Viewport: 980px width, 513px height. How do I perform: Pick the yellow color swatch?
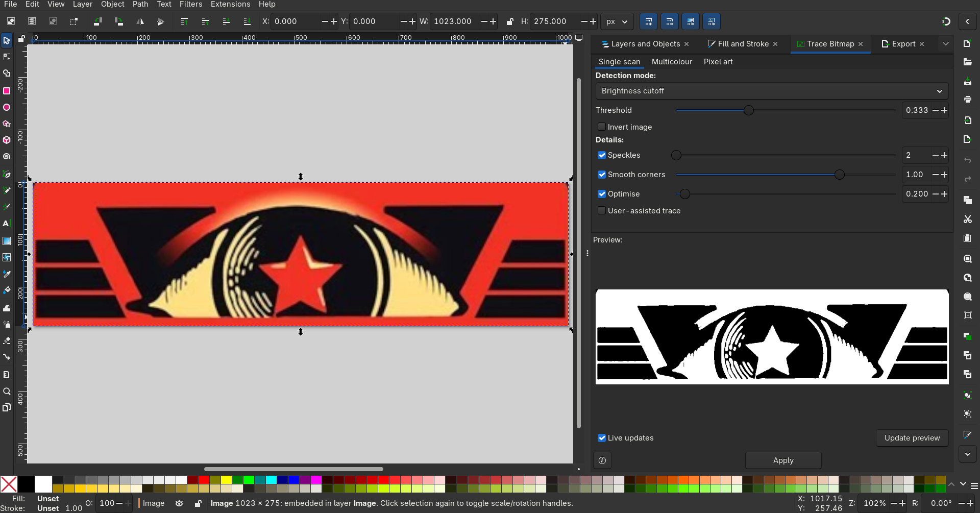click(x=226, y=480)
